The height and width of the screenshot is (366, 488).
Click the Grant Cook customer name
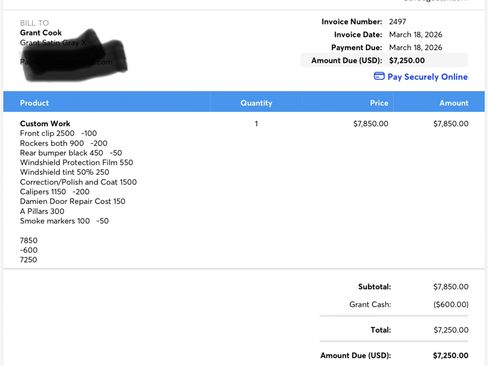pos(41,33)
